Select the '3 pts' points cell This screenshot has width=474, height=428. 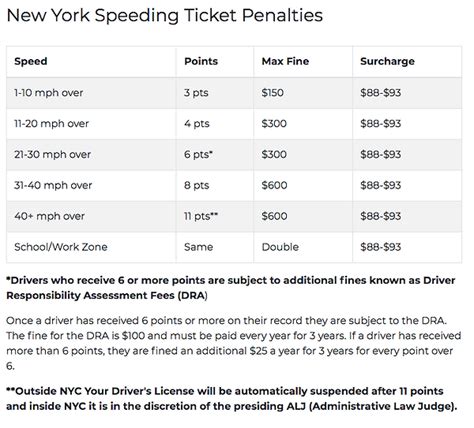pos(196,93)
